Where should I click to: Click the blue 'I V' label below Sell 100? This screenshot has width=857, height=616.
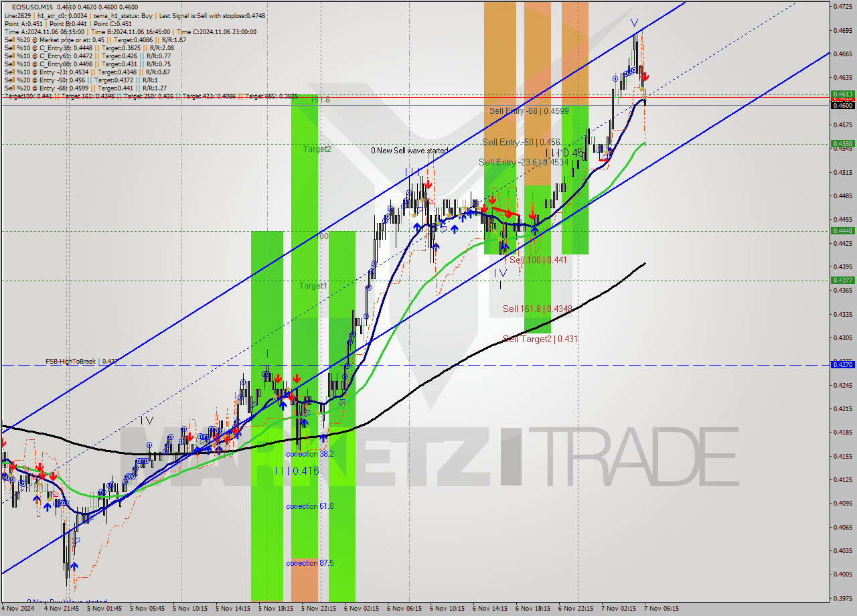coord(501,273)
